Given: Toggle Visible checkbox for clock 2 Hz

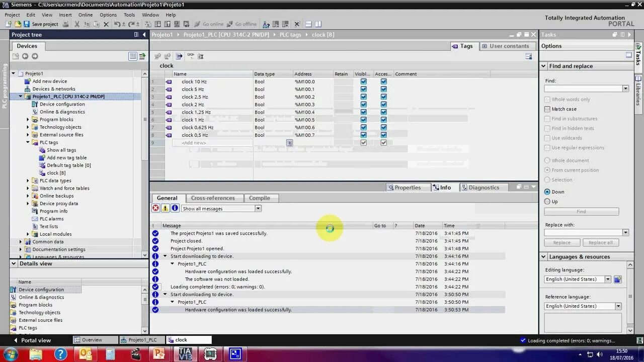Looking at the screenshot, I should (x=364, y=105).
